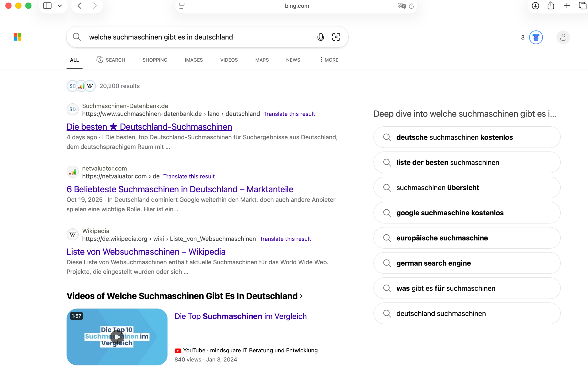Viewport: 588px width, 368px height.
Task: Play the Top 10 Suchmaschinen video thumbnail
Action: click(117, 337)
